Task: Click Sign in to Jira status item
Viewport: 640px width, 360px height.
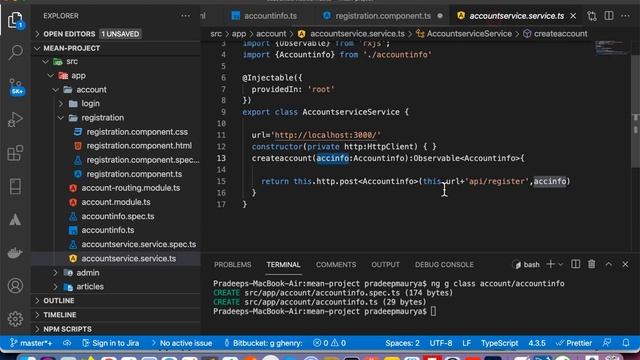Action: click(111, 343)
